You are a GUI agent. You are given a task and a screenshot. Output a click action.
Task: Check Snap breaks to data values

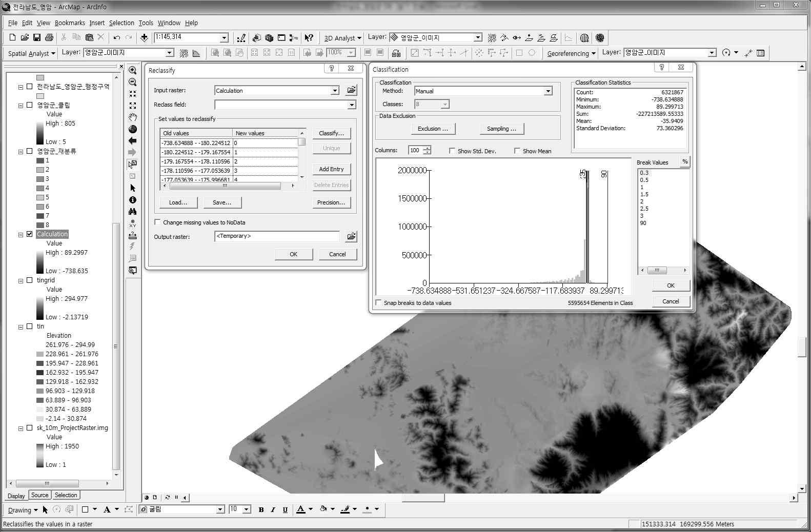(378, 303)
